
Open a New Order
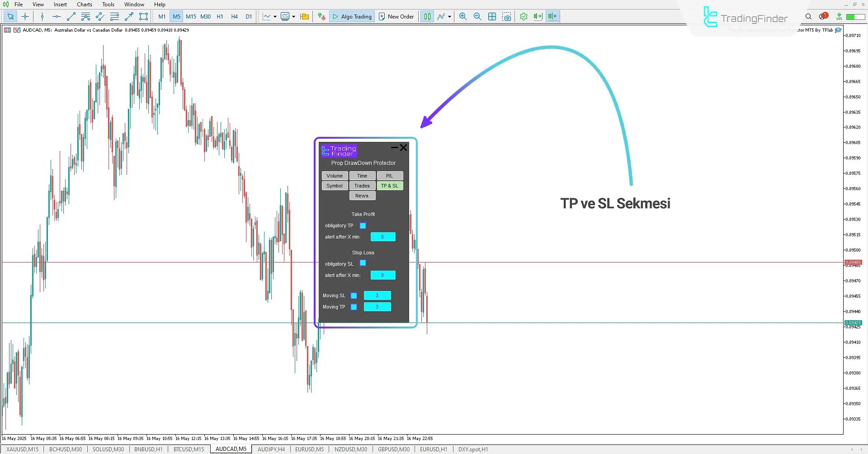pyautogui.click(x=396, y=16)
